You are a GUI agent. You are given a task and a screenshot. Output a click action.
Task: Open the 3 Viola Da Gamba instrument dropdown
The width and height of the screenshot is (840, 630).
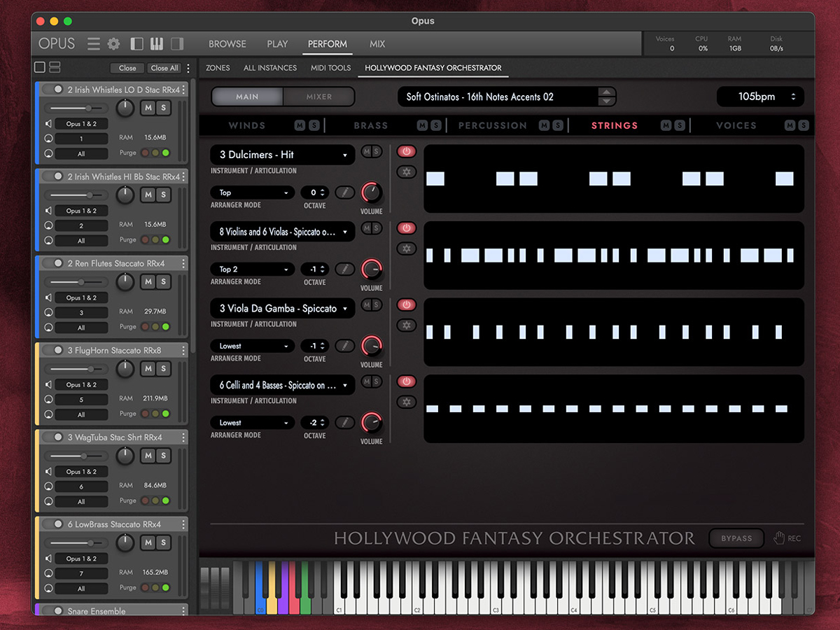283,309
